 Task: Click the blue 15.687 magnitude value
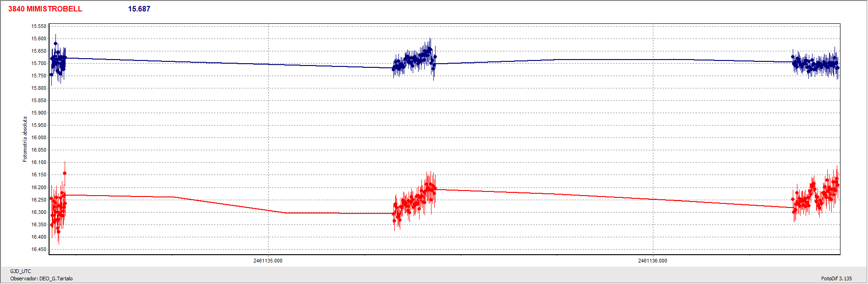tap(139, 9)
